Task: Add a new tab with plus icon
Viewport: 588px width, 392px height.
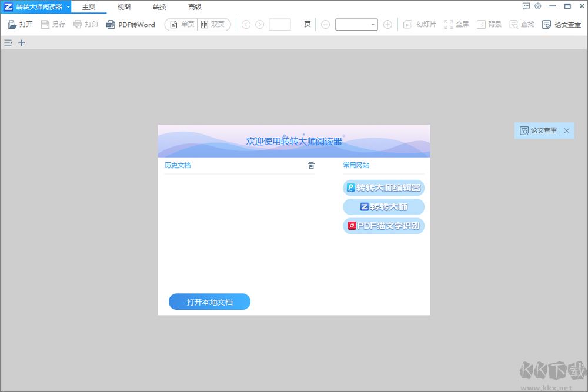Action: [x=22, y=43]
